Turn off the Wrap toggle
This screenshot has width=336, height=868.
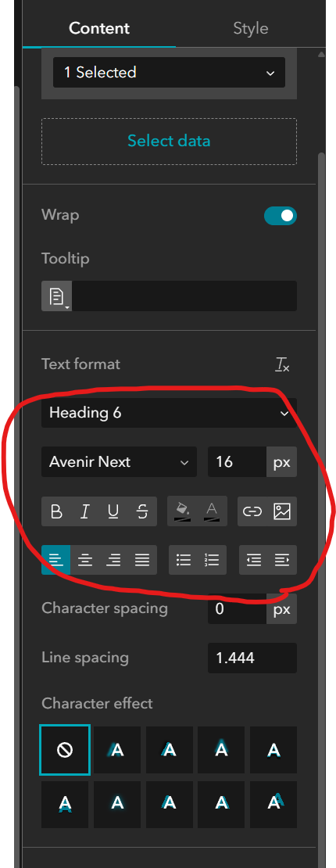tap(280, 216)
